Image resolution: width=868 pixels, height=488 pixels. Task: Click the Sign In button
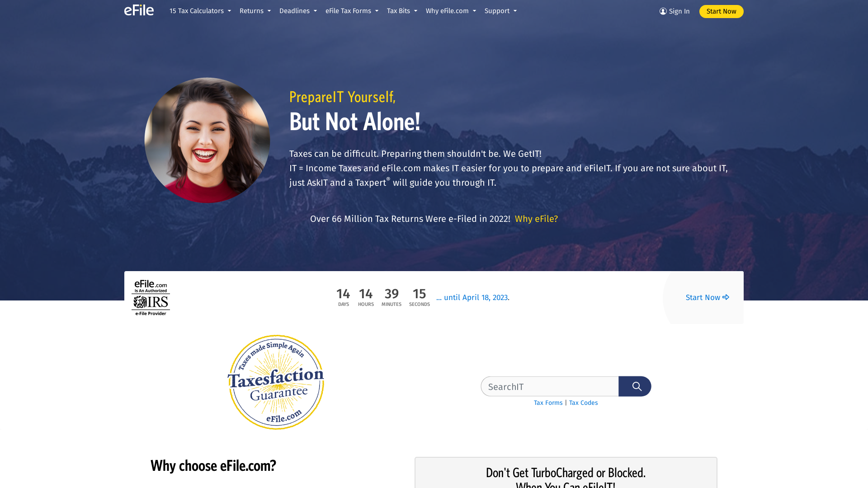pyautogui.click(x=674, y=11)
